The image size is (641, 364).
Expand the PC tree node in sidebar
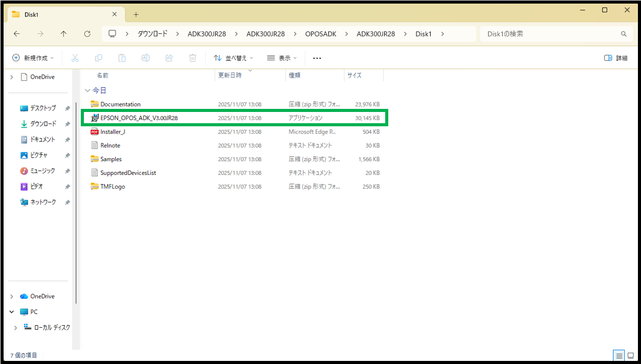click(12, 312)
